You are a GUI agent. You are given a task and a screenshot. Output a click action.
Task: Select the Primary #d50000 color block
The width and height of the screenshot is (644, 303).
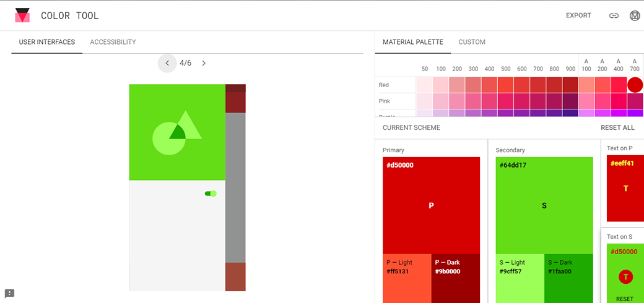(x=431, y=205)
